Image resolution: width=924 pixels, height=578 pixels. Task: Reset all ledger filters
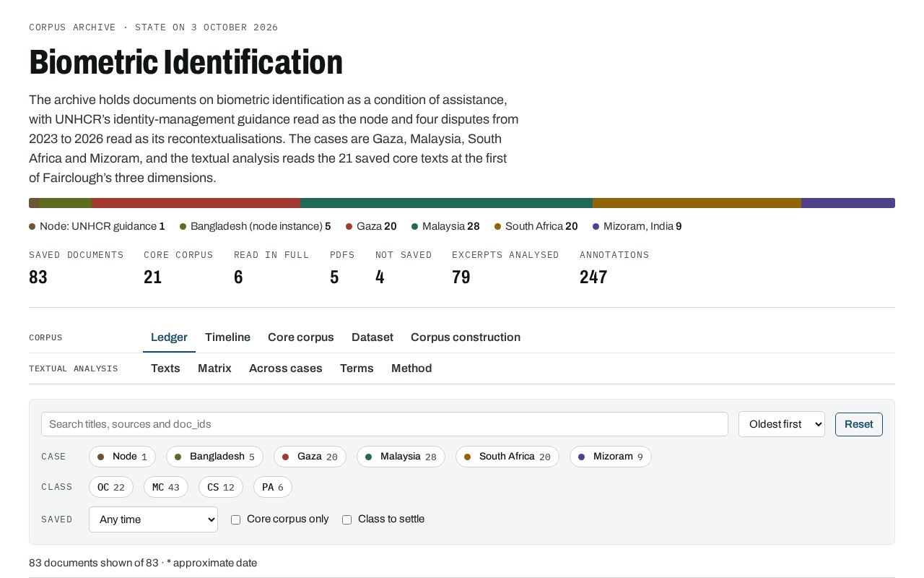859,424
